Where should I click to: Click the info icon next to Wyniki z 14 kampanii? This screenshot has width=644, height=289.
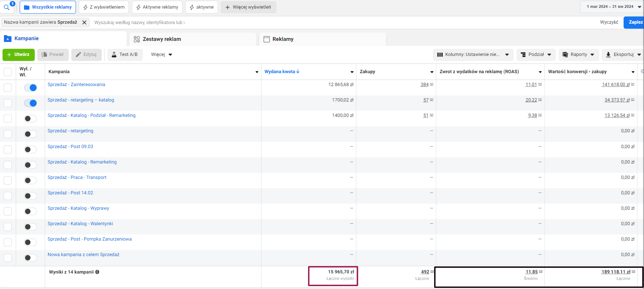click(x=97, y=272)
